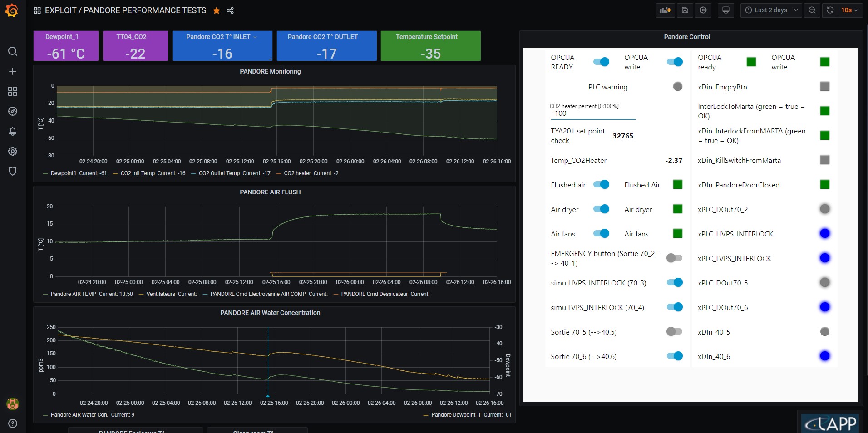Toggle the Air dryer switch
Screen dimensions: 868x433
(602, 209)
